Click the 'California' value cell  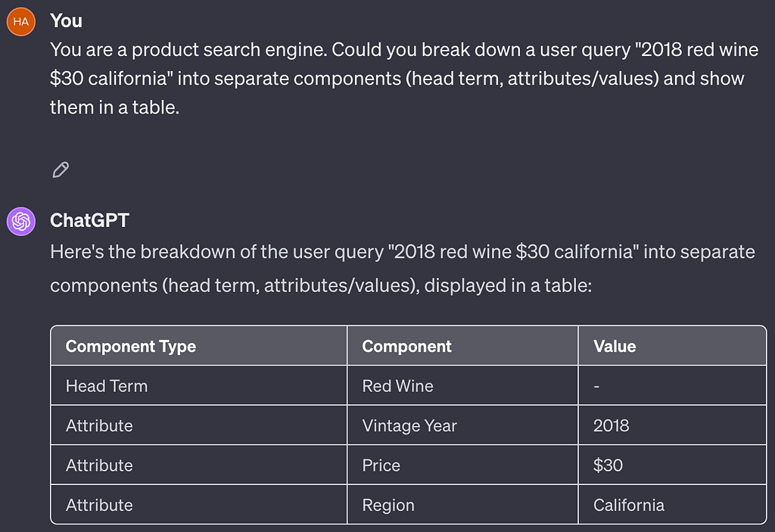672,504
